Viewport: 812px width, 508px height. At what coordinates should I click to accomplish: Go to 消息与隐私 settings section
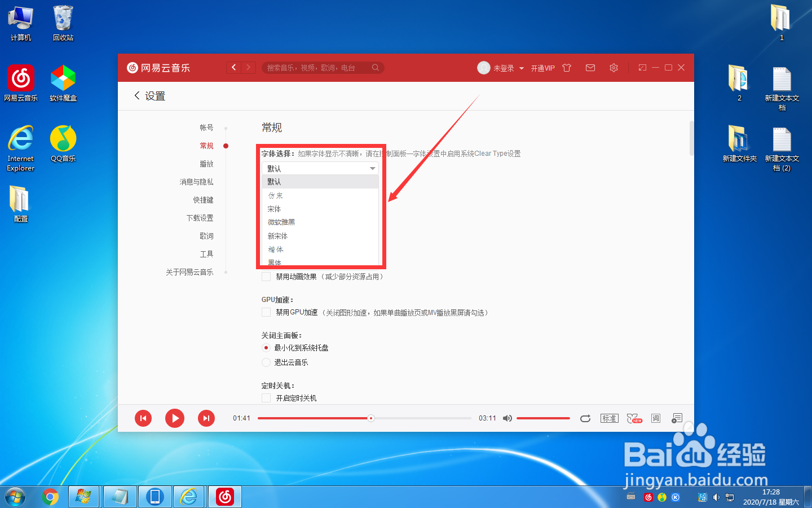pyautogui.click(x=196, y=182)
